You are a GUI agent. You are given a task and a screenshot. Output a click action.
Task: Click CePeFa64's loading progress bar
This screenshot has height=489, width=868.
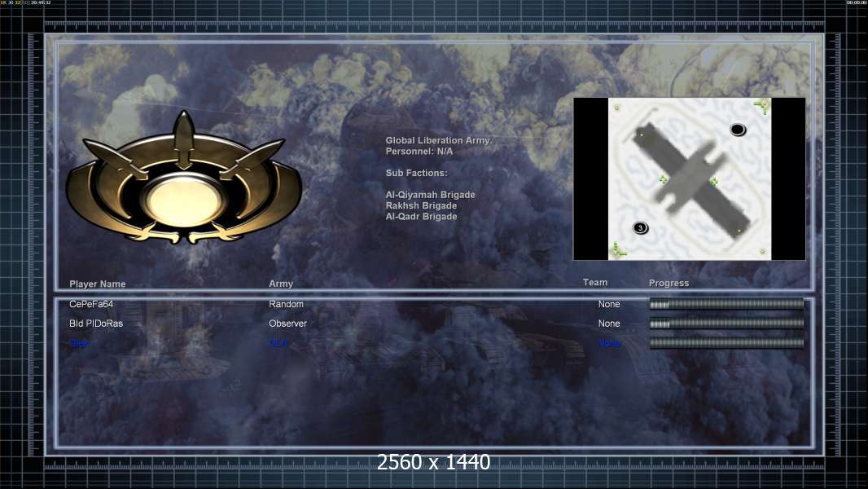pos(726,304)
